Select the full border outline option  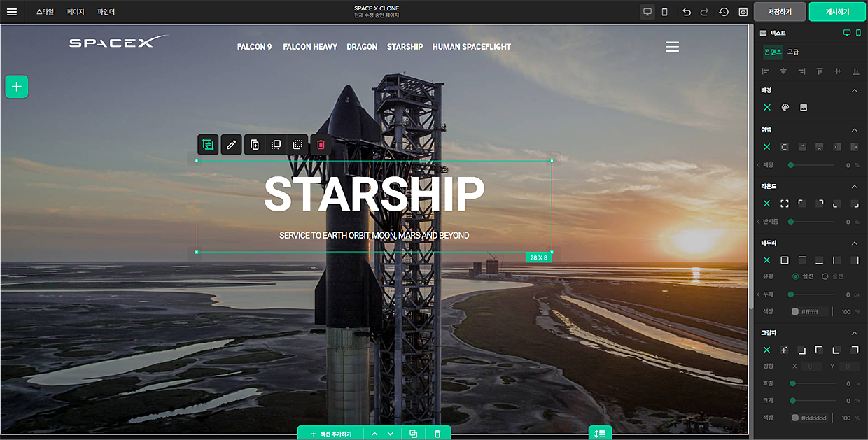tap(785, 260)
